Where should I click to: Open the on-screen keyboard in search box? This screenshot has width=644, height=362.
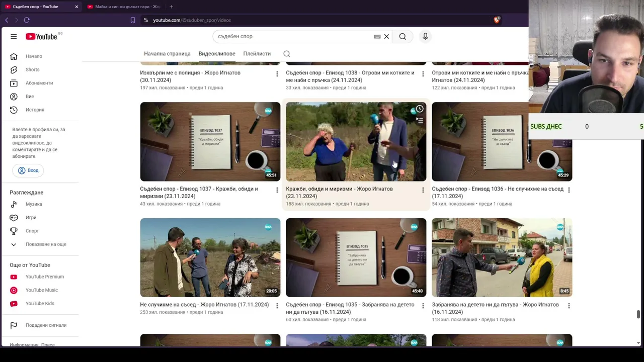377,36
